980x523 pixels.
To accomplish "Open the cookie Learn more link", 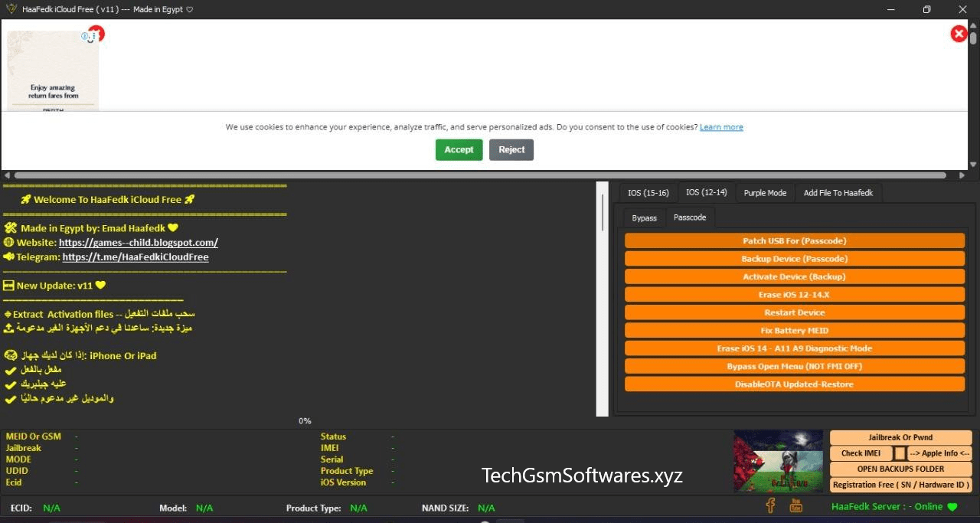I will coord(721,127).
